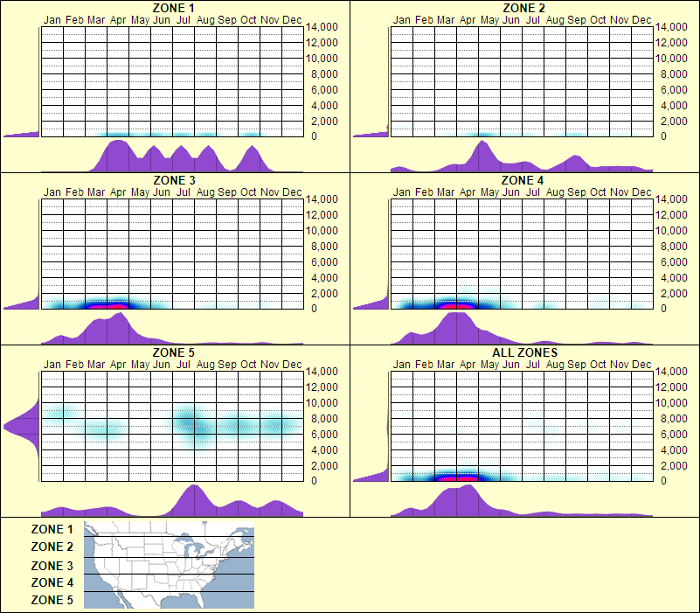Viewport: 700px width, 613px height.
Task: Click the ZONE 4 chart title
Action: coord(523,180)
